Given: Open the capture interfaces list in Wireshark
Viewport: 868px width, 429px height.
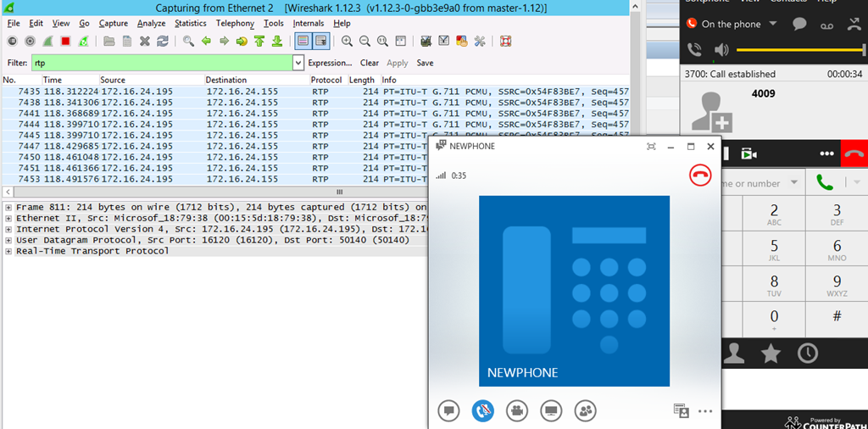Looking at the screenshot, I should [x=12, y=41].
